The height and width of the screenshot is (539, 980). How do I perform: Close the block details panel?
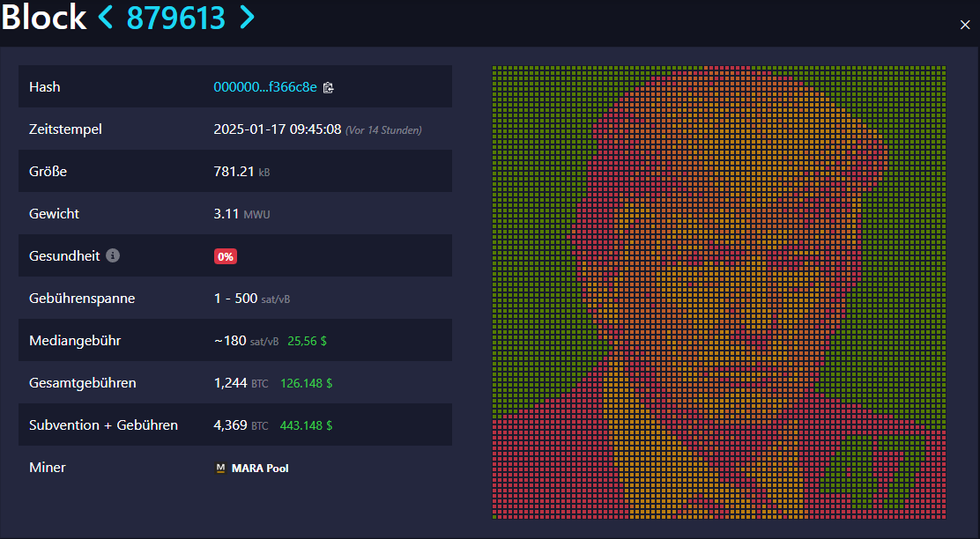[965, 25]
